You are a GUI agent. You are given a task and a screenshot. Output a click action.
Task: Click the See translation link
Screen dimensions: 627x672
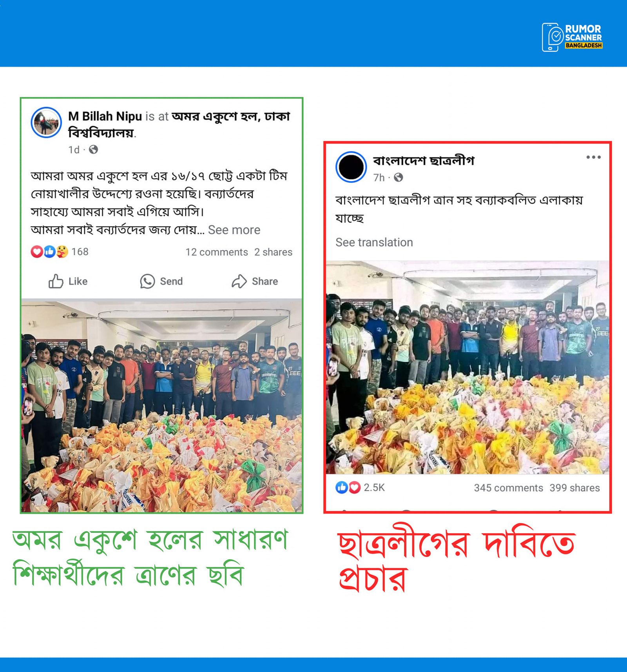coord(374,242)
